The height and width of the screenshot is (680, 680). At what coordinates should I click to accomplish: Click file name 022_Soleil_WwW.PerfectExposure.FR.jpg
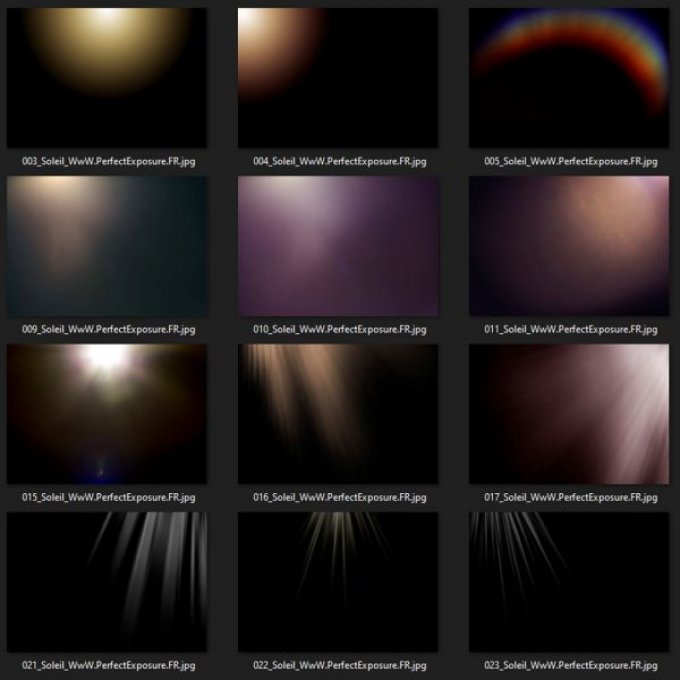pos(340,665)
